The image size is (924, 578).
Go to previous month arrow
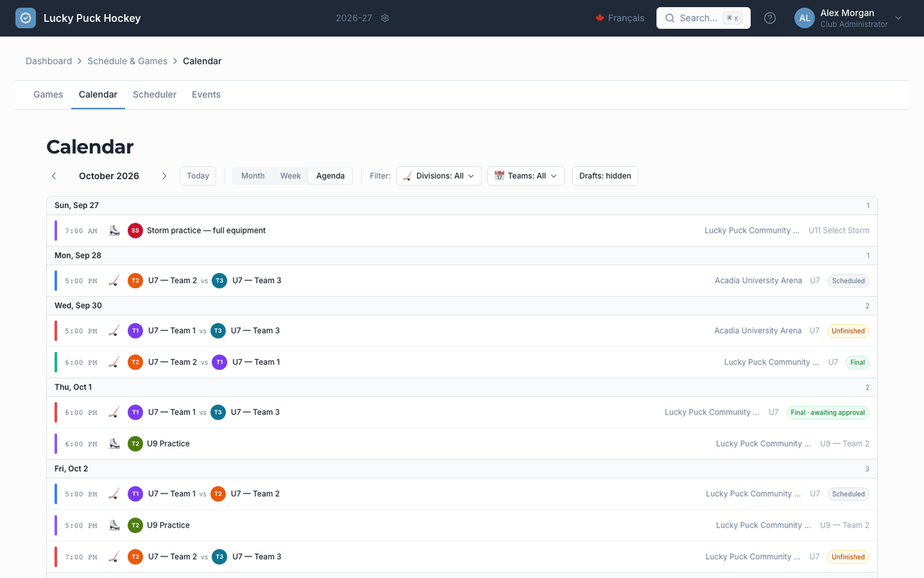54,176
